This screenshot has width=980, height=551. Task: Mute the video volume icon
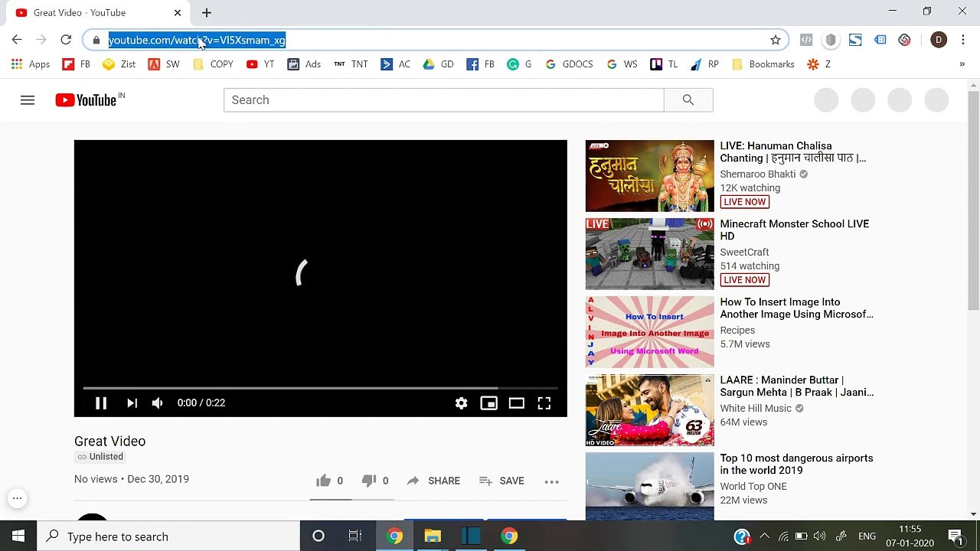click(x=157, y=403)
